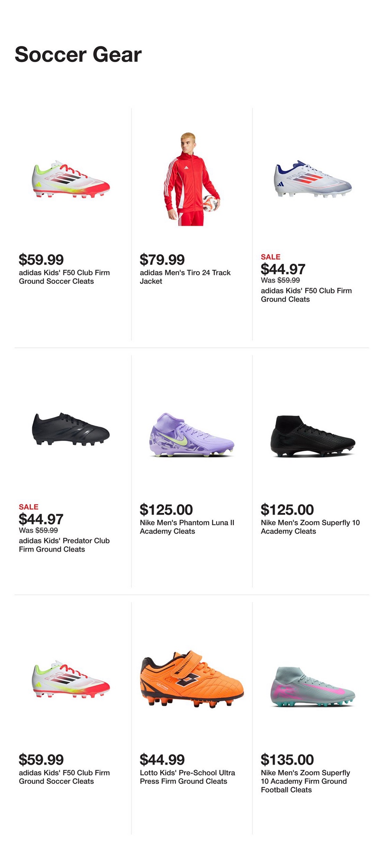Viewport: 384px width, 868px height.
Task: Open the $125 Zoom Superfly 10 Academy Cleats title
Action: (x=310, y=527)
